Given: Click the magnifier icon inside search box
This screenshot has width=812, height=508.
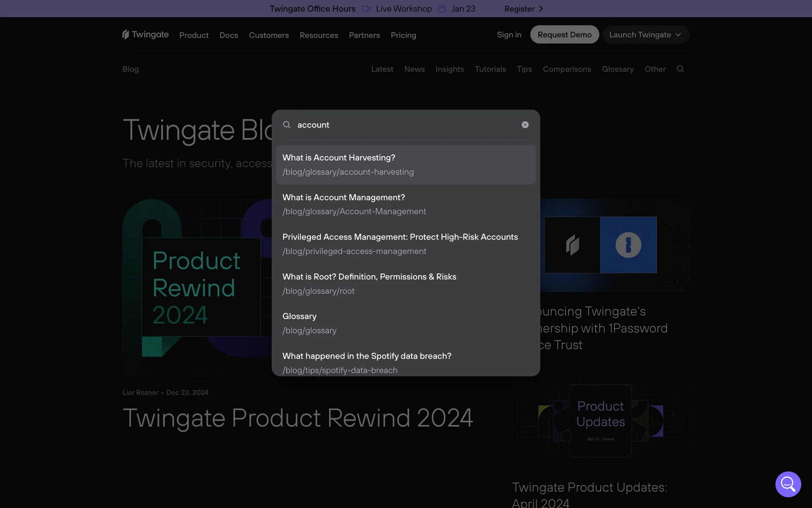Looking at the screenshot, I should pyautogui.click(x=287, y=125).
